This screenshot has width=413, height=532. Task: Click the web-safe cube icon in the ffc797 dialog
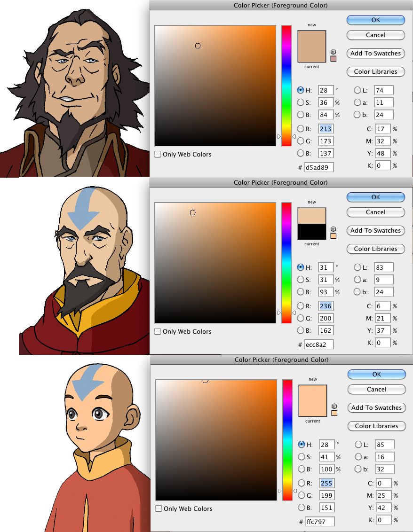[x=334, y=406]
